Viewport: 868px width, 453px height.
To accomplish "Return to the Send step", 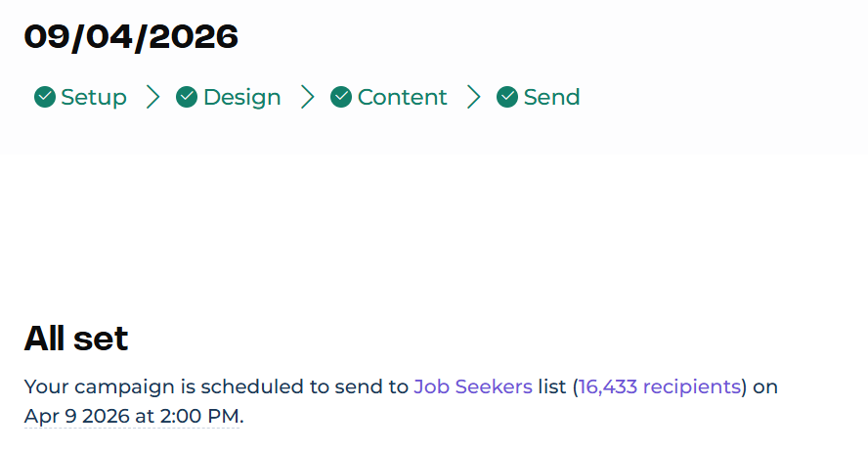I will point(551,97).
